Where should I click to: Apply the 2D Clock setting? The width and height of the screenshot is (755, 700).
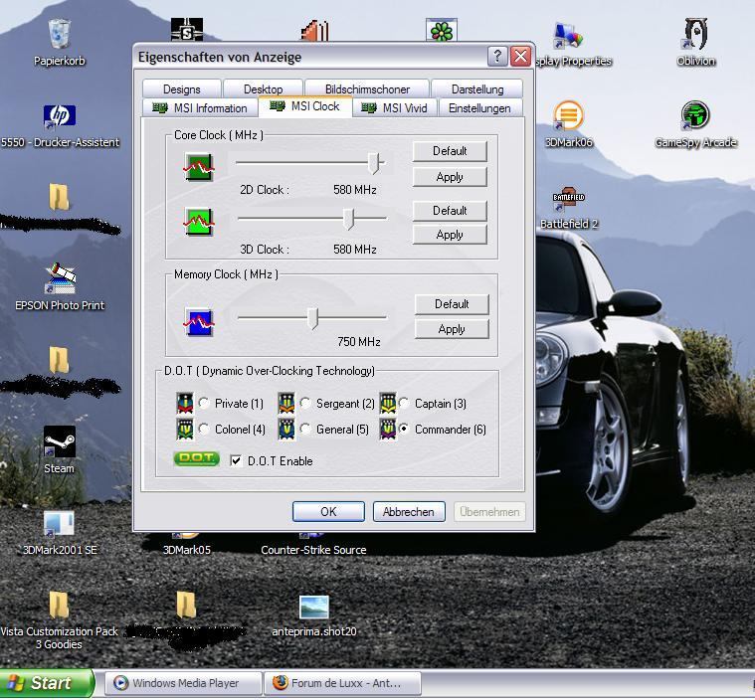coord(450,177)
